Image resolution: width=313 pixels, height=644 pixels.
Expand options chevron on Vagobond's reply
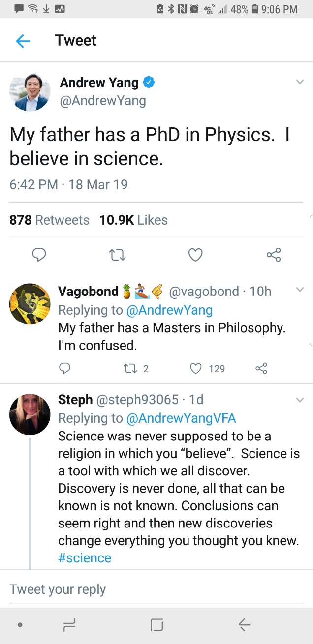pos(299,290)
